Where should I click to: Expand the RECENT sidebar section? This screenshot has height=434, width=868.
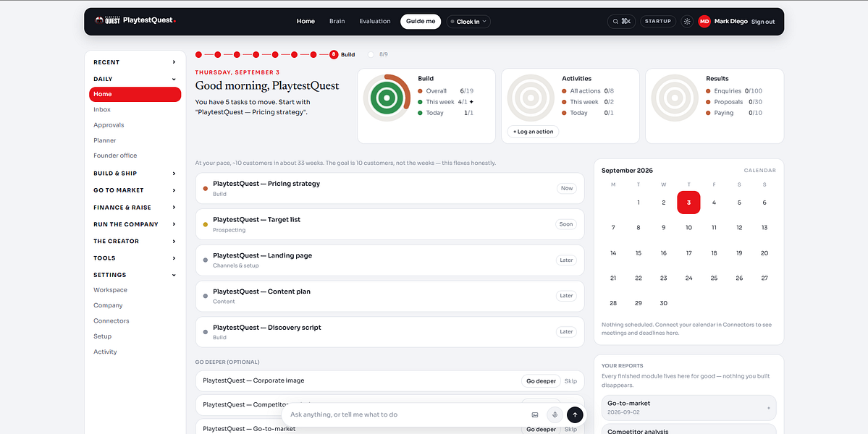tap(135, 62)
